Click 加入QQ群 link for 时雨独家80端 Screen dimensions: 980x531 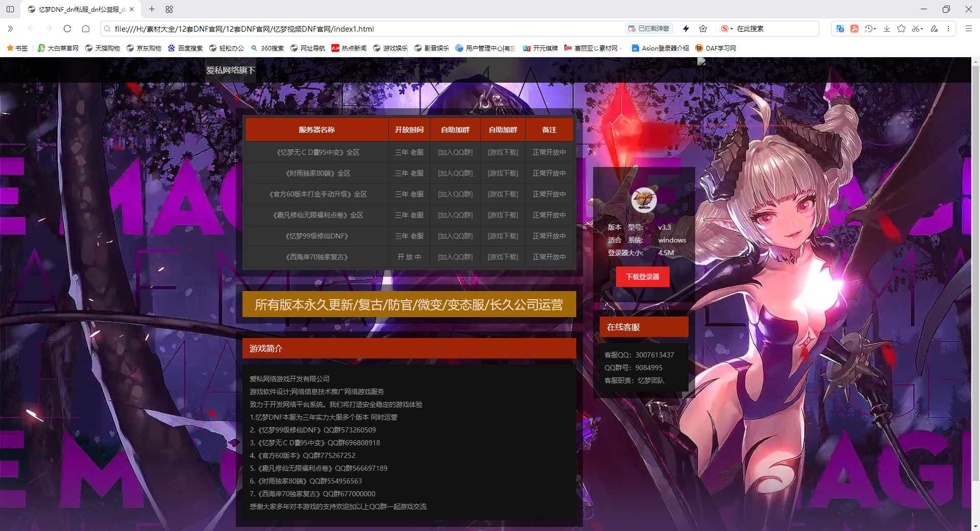[x=455, y=173]
